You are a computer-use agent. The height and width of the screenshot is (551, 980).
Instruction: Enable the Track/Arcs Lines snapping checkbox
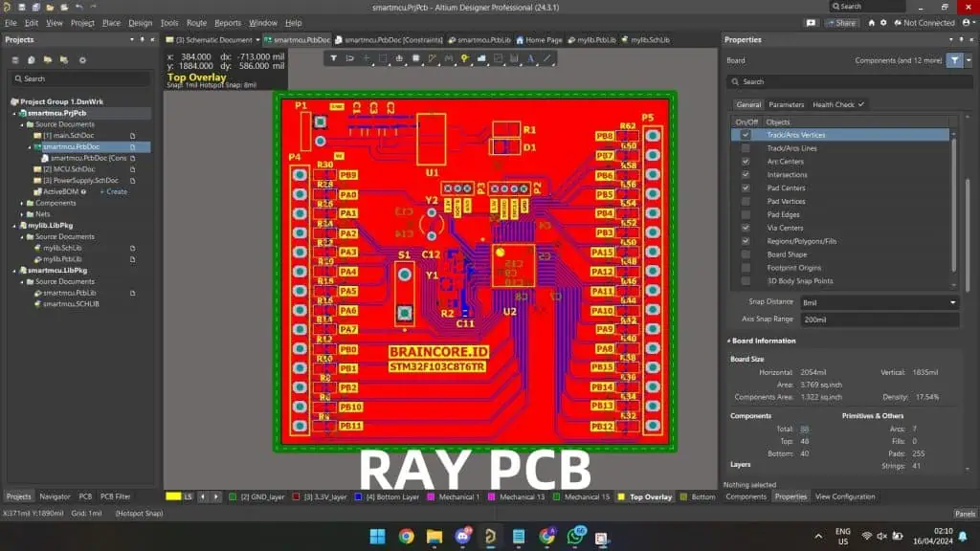(x=746, y=148)
